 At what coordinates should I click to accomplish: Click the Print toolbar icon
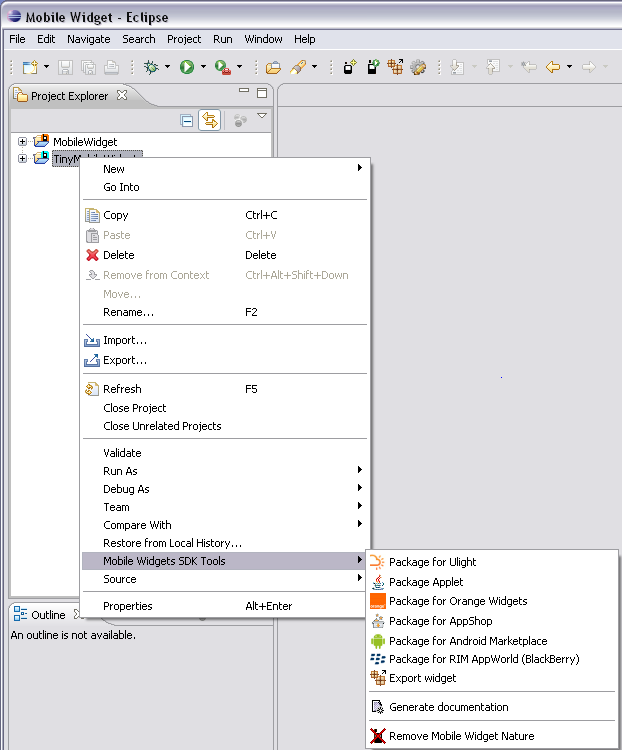point(111,67)
